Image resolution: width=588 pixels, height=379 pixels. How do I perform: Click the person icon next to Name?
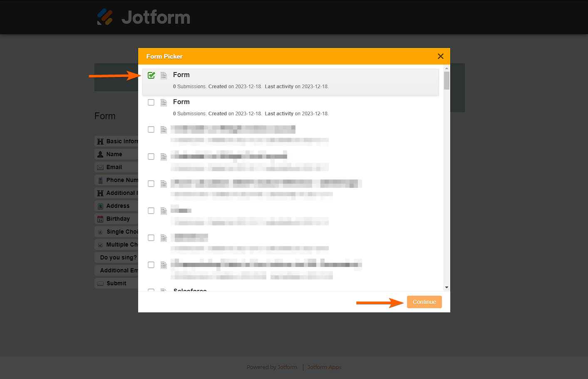(x=100, y=155)
